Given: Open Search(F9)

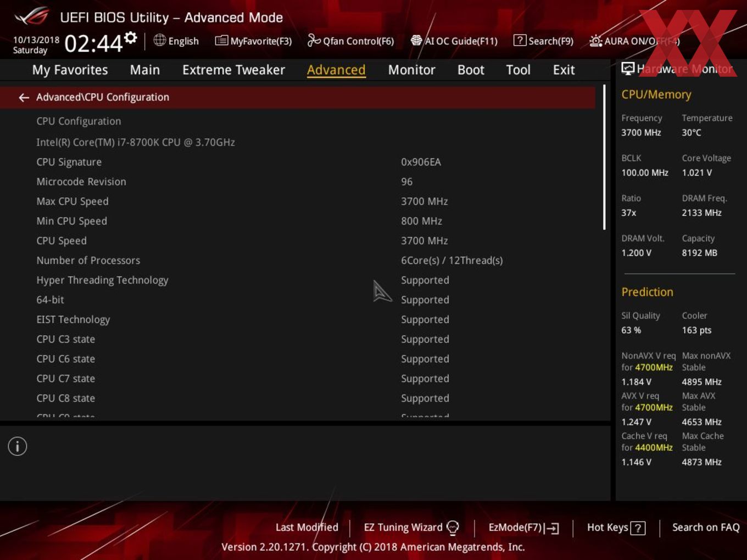Looking at the screenshot, I should point(543,41).
